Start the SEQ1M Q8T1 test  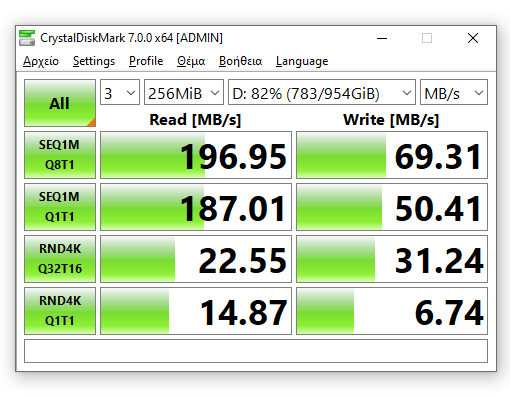60,155
